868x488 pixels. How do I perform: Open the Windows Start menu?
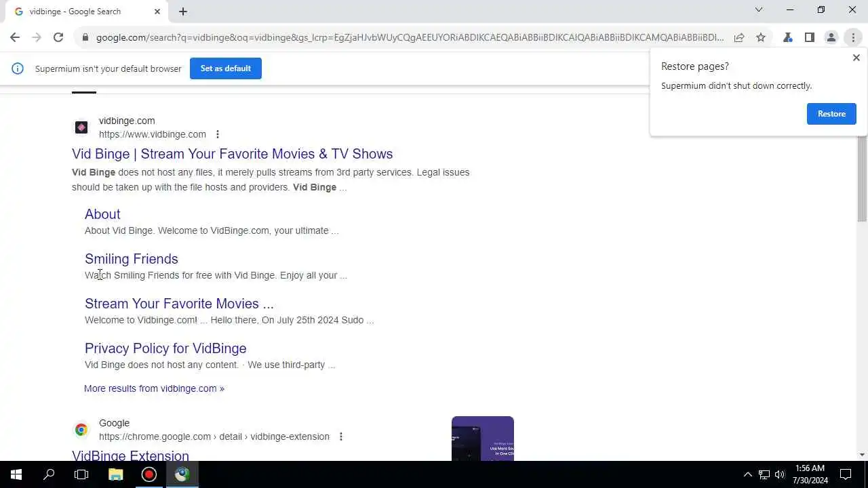[x=16, y=474]
